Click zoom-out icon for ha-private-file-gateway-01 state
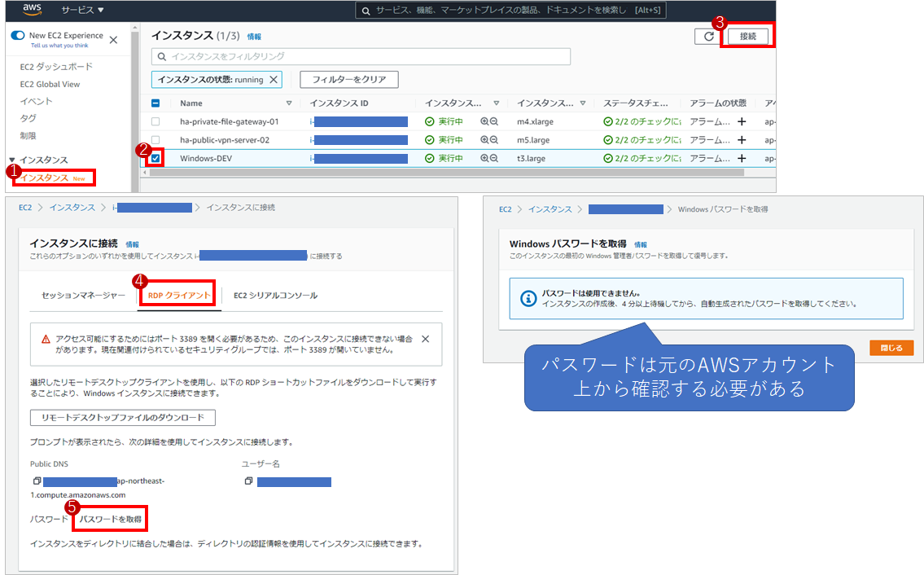This screenshot has width=924, height=575. point(494,121)
